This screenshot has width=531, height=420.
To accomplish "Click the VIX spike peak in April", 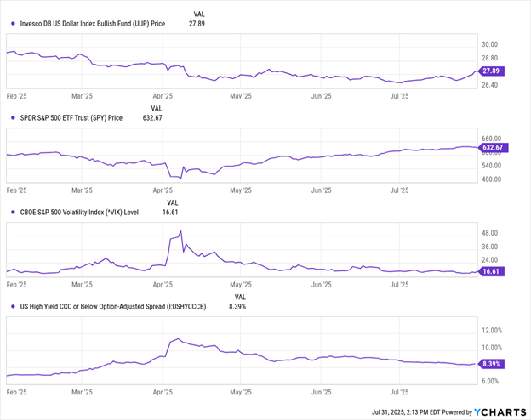I will [180, 231].
